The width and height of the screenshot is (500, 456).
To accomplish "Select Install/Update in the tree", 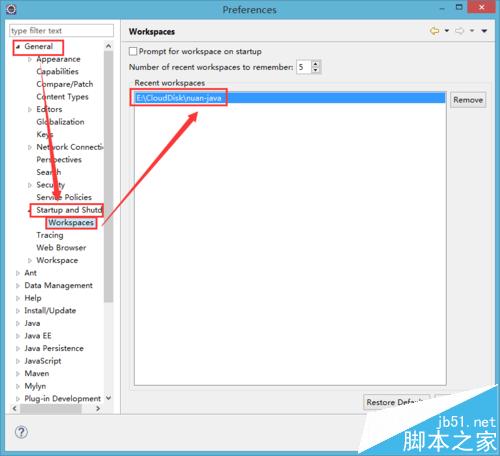I will (50, 311).
